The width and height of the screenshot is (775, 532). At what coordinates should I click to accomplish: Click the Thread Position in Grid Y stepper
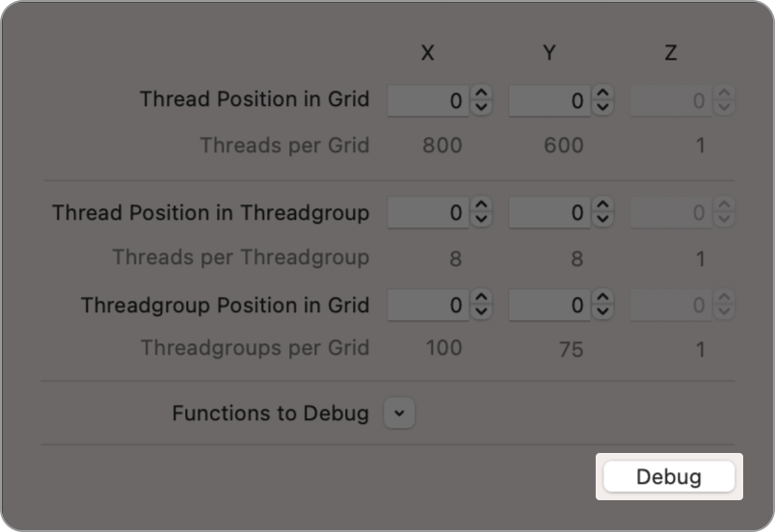click(x=603, y=100)
